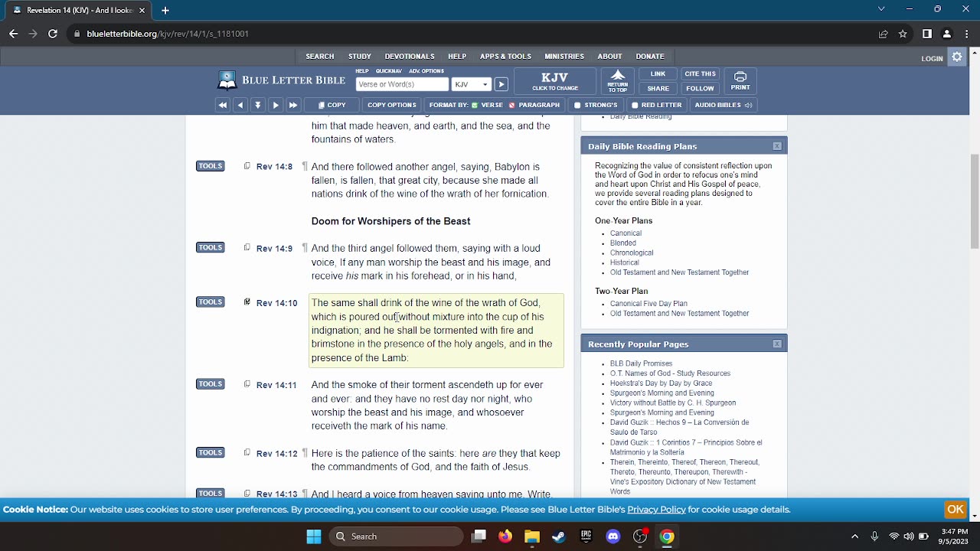Go to previous book double-arrow
980x551 pixels.
(x=223, y=105)
